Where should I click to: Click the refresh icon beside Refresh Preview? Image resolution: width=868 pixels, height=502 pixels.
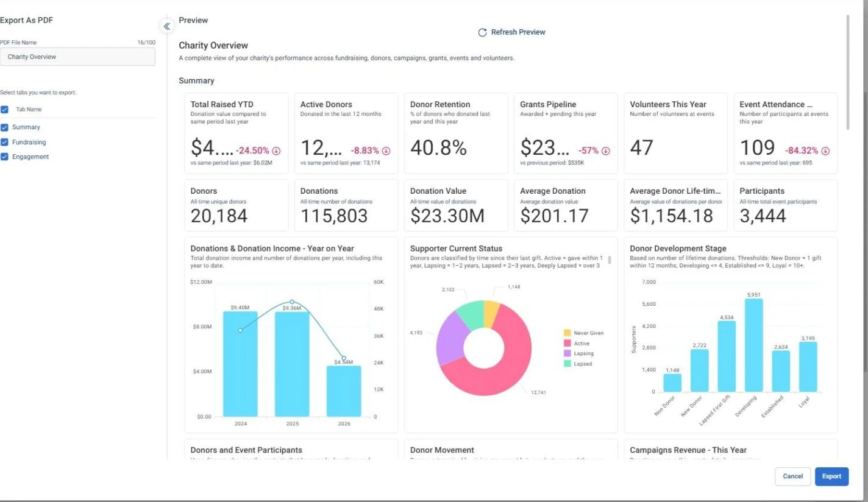click(482, 32)
